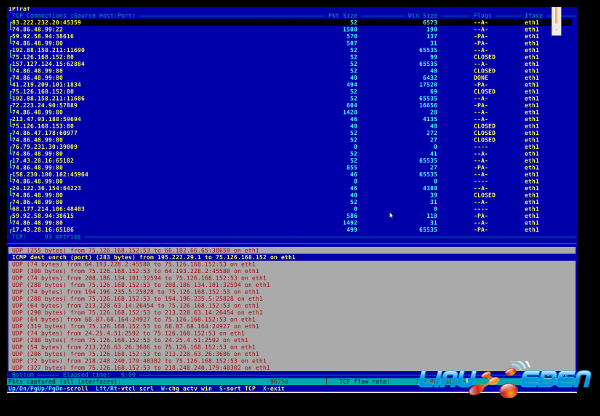Click the 68.177.214.106:48483 connection row
Viewport: 600px width, 416px height.
[291, 209]
